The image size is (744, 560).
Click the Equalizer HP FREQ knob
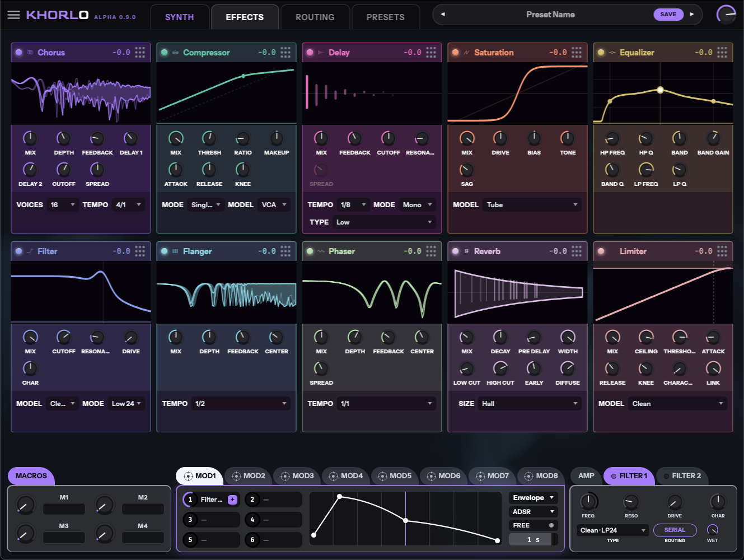point(612,138)
